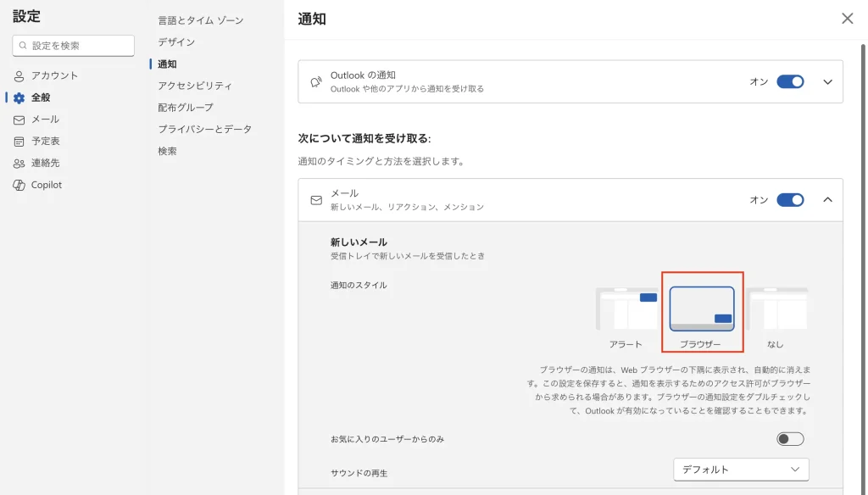
Task: Close the settings dialog with X
Action: (x=847, y=19)
